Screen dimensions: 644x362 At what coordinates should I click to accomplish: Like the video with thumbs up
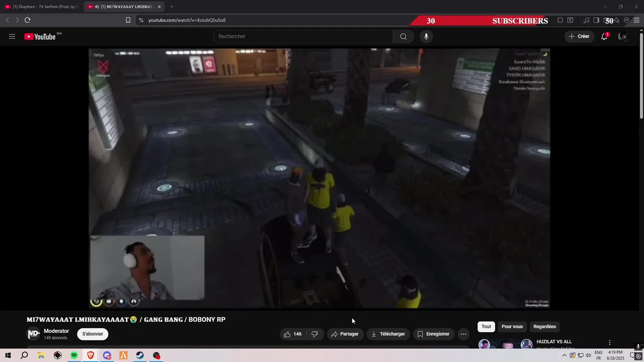click(293, 334)
